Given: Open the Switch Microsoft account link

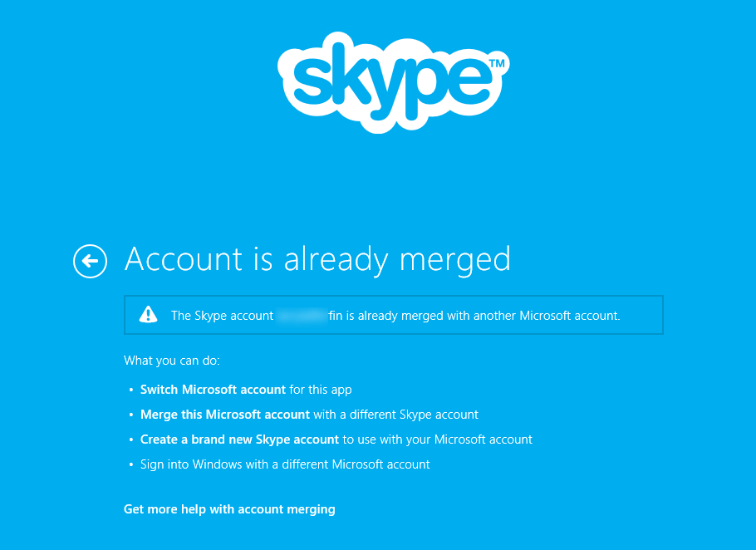Looking at the screenshot, I should 213,390.
